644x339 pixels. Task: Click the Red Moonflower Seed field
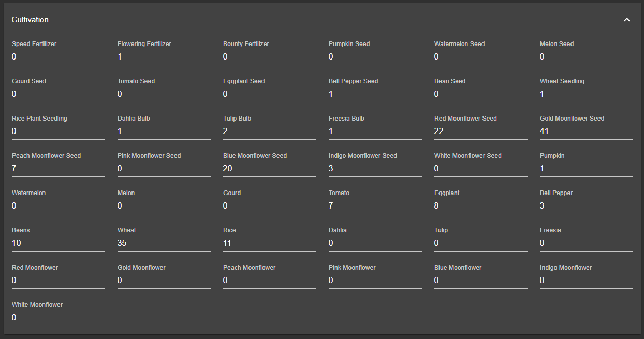point(480,131)
